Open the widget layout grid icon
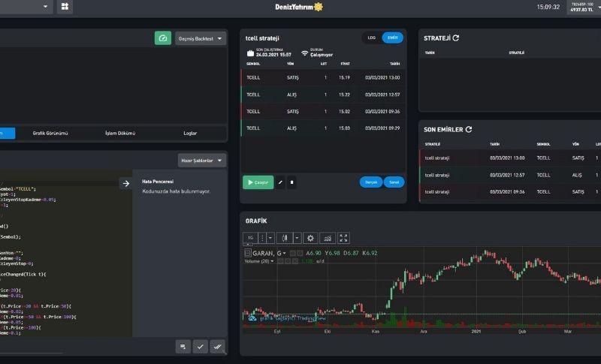The height and width of the screenshot is (364, 601). (65, 7)
